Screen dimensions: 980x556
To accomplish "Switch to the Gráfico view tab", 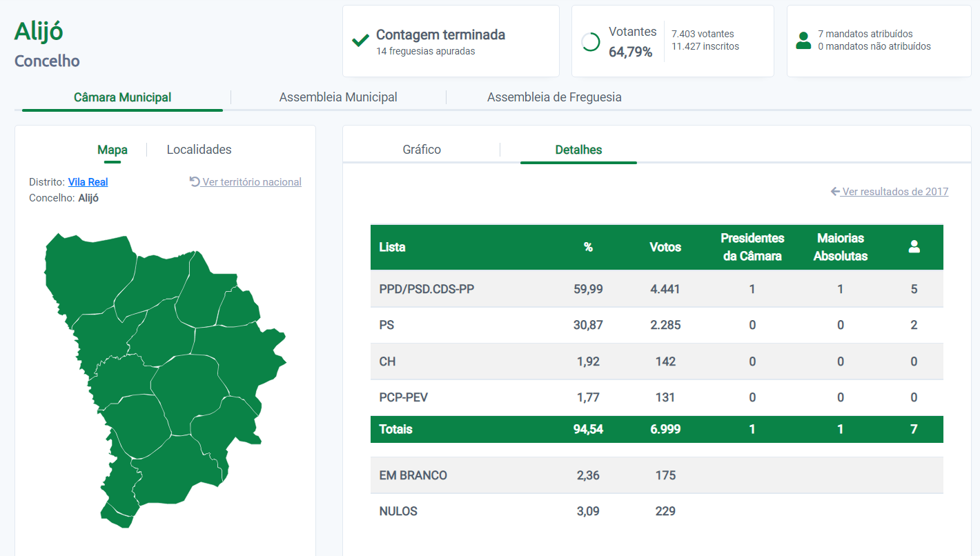I will 422,150.
